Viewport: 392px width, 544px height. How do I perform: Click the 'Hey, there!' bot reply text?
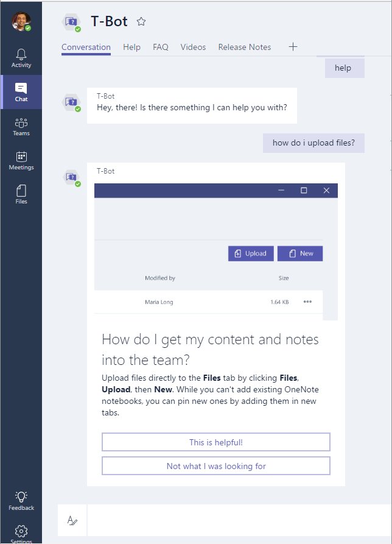pyautogui.click(x=192, y=108)
